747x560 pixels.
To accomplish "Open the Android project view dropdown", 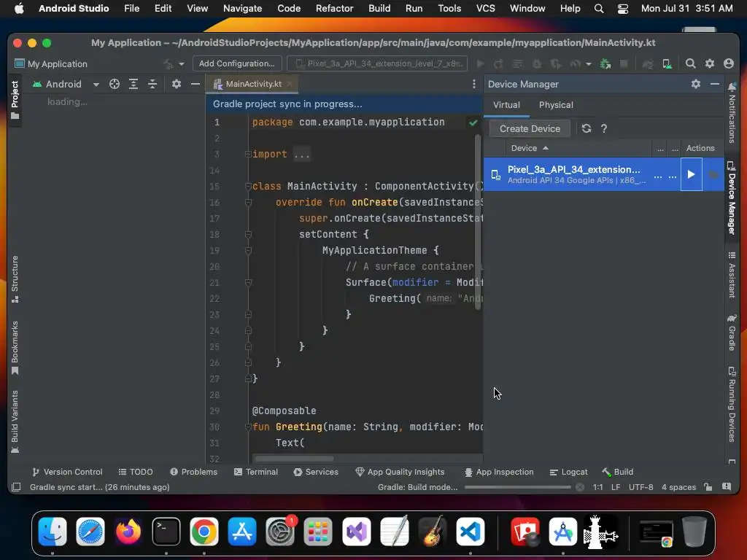I will [x=65, y=84].
